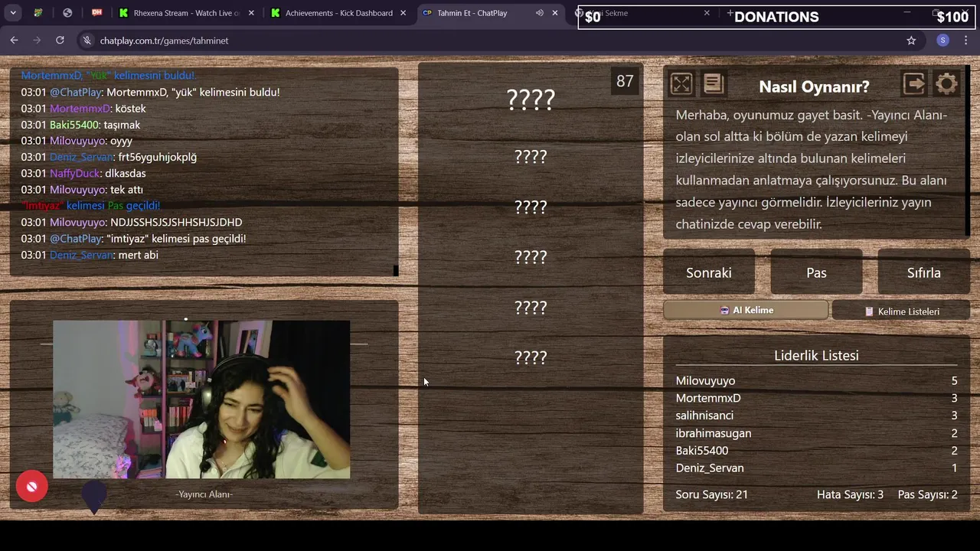Click chat message 'Deniz_Servan: frt56yguhıjokplğ'
980x551 pixels.
pyautogui.click(x=109, y=157)
